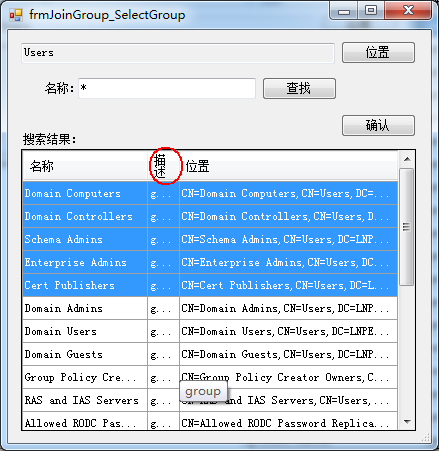Click description cell in Domain Users row
The width and height of the screenshot is (439, 451).
point(163,331)
